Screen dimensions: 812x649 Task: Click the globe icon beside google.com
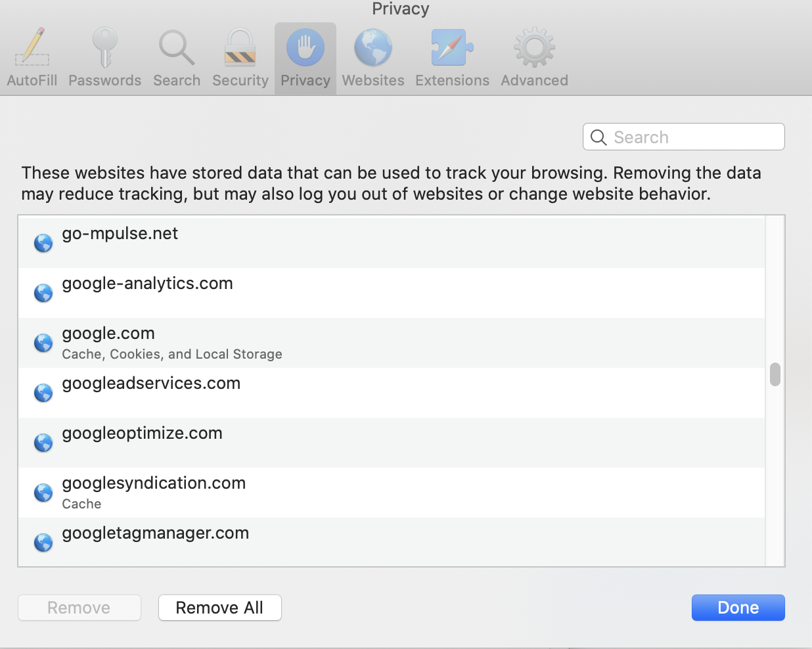(43, 343)
